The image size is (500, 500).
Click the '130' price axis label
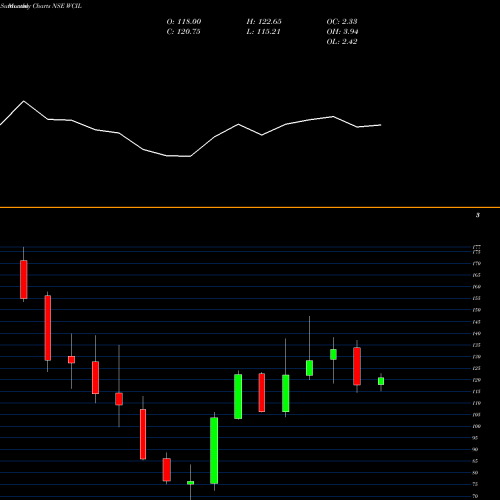tap(476, 357)
